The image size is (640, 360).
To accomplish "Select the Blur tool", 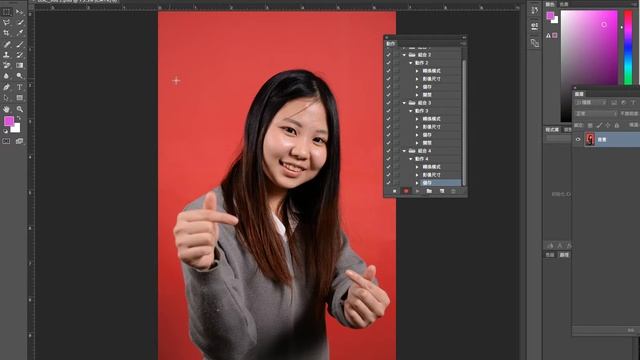I will [7, 76].
